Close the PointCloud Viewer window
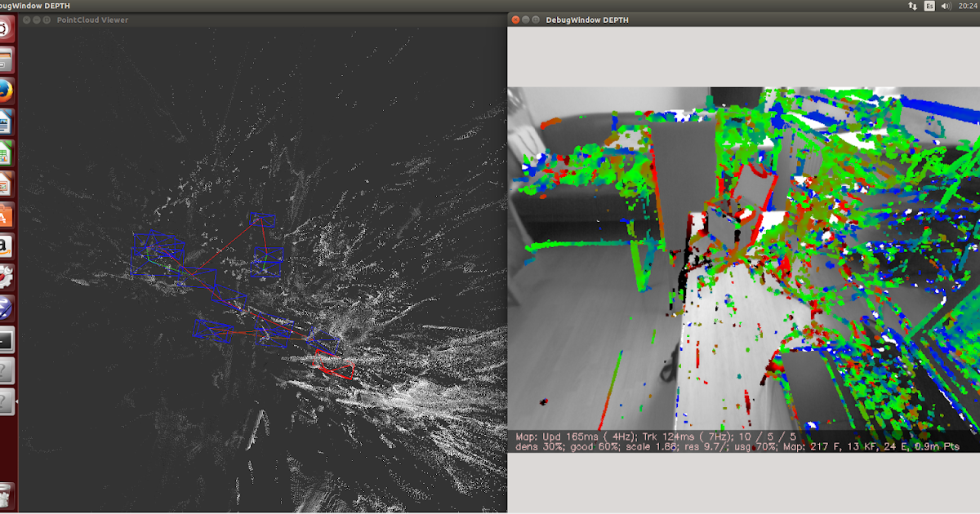Screen dimensions: 980x514 pos(26,20)
